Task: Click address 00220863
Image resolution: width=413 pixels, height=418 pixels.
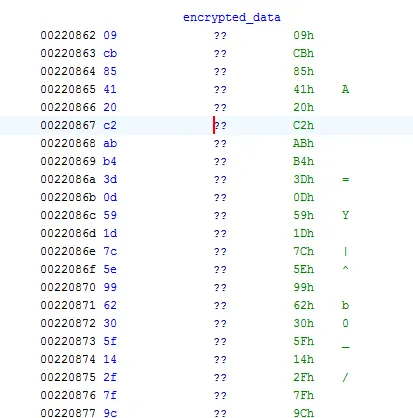Action: tap(68, 53)
